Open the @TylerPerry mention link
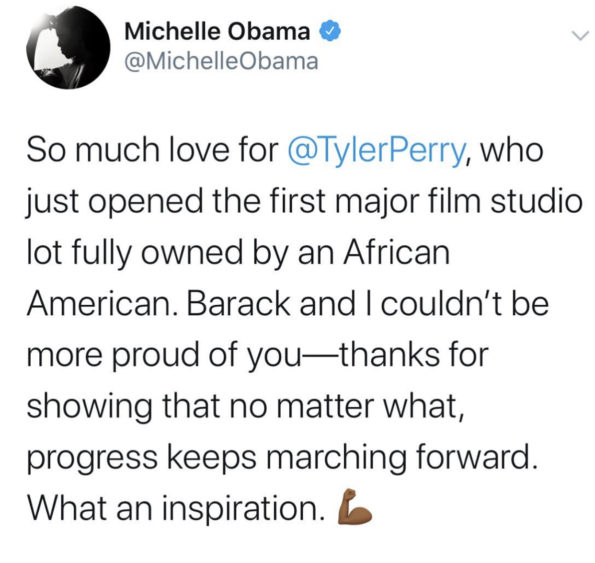The image size is (595, 563). [x=377, y=151]
